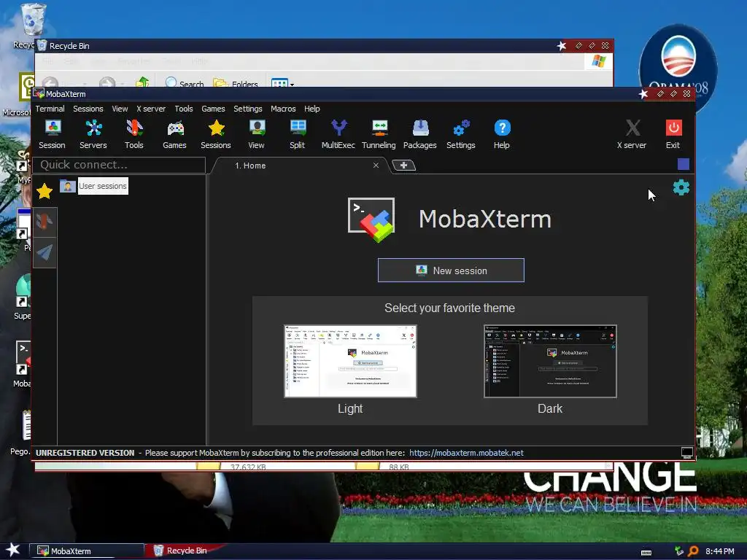This screenshot has height=560, width=747.
Task: Open the Settings menu in menu bar
Action: click(248, 109)
